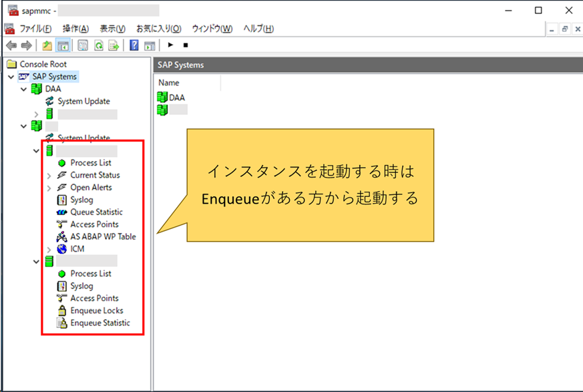This screenshot has width=583, height=392.
Task: Click the Stop (square) toolbar button
Action: point(186,45)
